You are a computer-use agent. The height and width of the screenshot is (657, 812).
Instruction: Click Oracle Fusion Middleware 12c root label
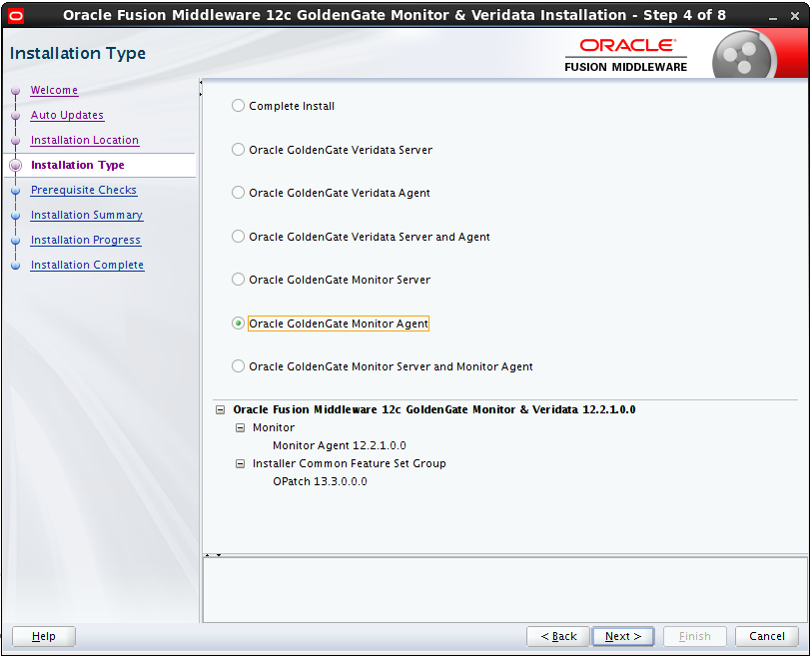tap(433, 409)
